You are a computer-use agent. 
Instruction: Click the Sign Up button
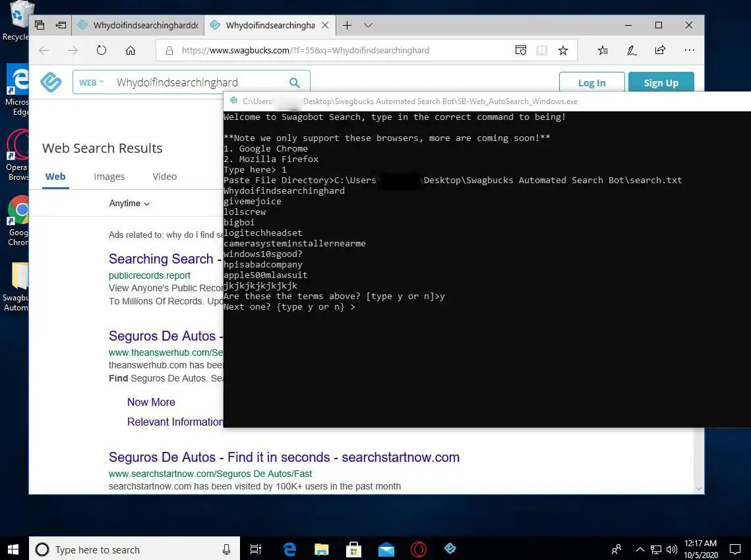(661, 83)
